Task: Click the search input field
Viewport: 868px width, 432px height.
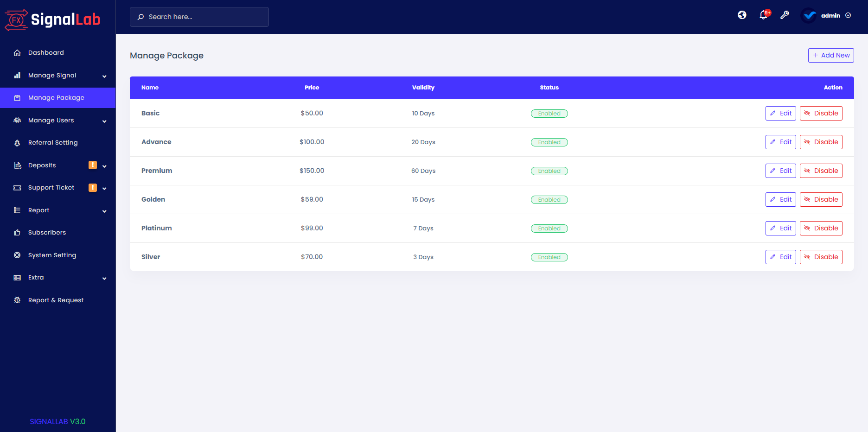Action: pos(199,17)
